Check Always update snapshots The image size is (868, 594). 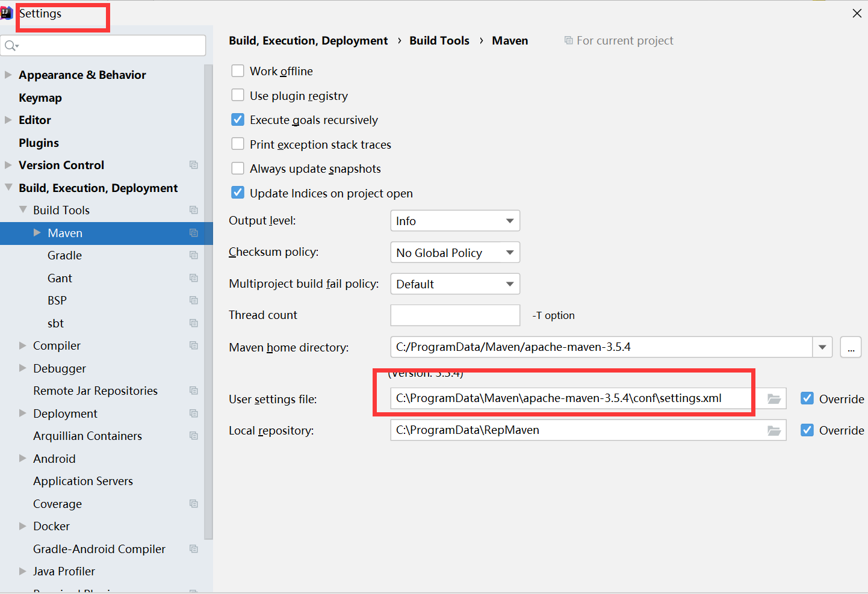pos(238,169)
